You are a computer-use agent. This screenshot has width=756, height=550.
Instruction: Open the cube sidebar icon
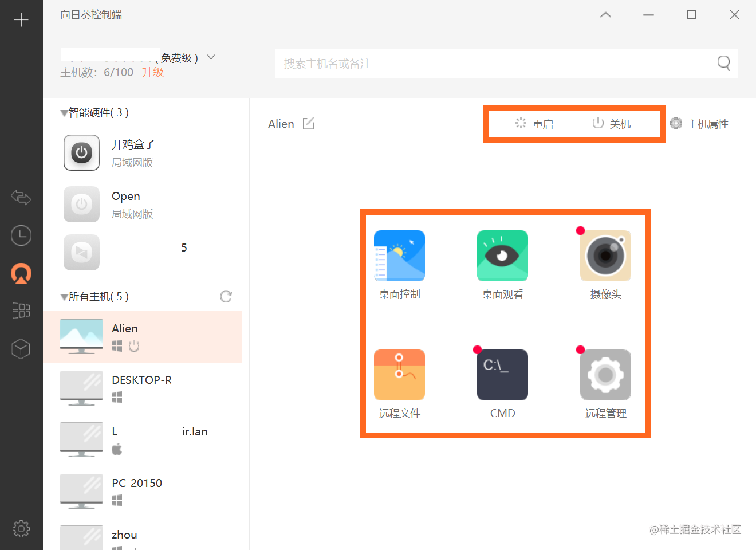coord(21,348)
